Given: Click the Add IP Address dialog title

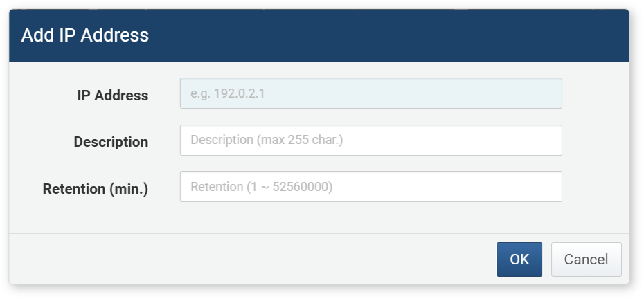Looking at the screenshot, I should coord(85,35).
